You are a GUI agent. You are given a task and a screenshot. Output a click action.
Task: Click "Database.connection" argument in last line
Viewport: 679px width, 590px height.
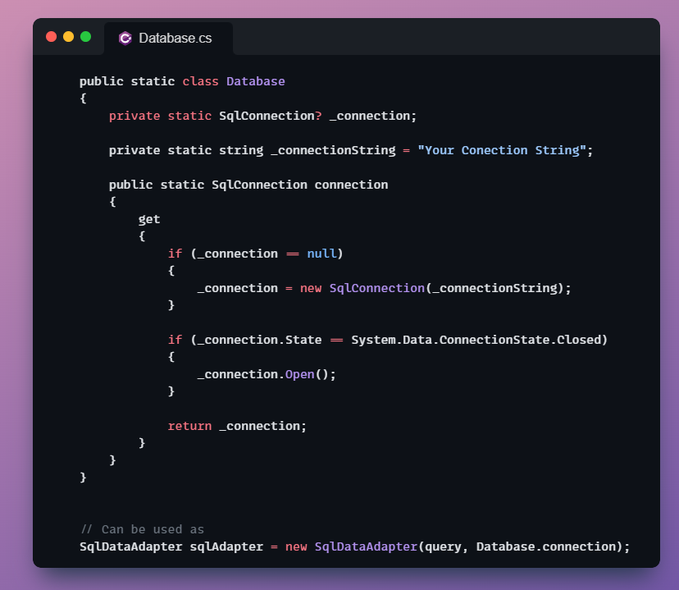point(546,547)
